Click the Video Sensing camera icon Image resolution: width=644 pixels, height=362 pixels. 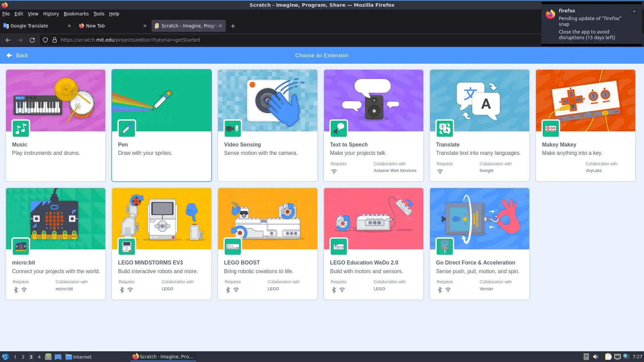pyautogui.click(x=232, y=129)
